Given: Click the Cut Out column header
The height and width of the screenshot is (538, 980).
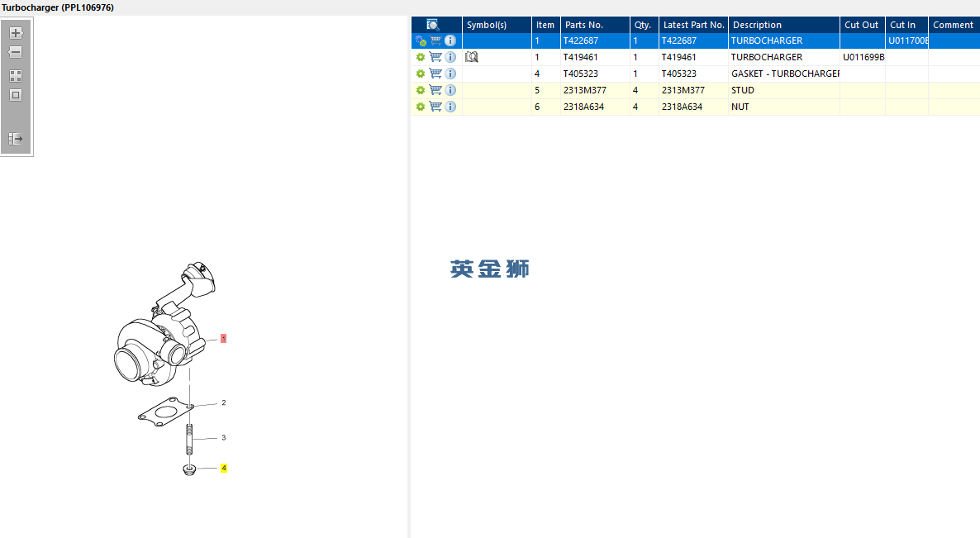Looking at the screenshot, I should click(863, 25).
